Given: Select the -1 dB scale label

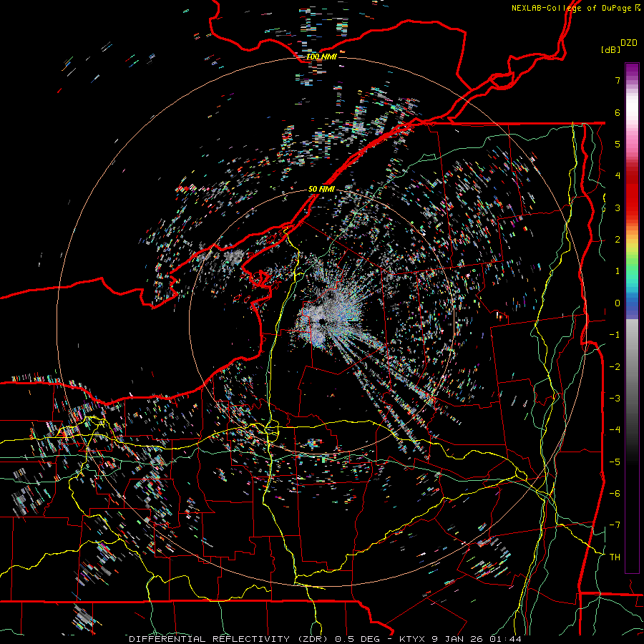Looking at the screenshot, I should coord(615,335).
